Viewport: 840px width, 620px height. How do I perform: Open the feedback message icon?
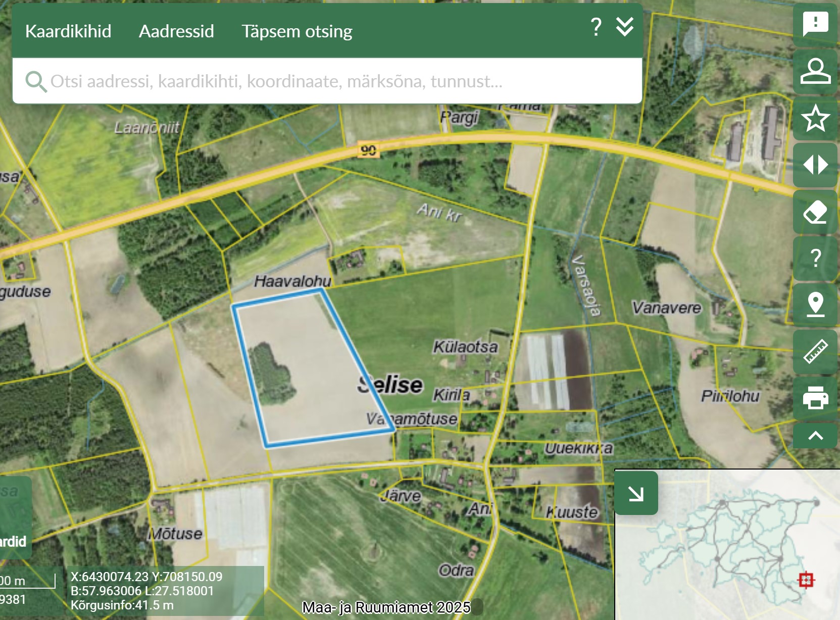(x=815, y=24)
